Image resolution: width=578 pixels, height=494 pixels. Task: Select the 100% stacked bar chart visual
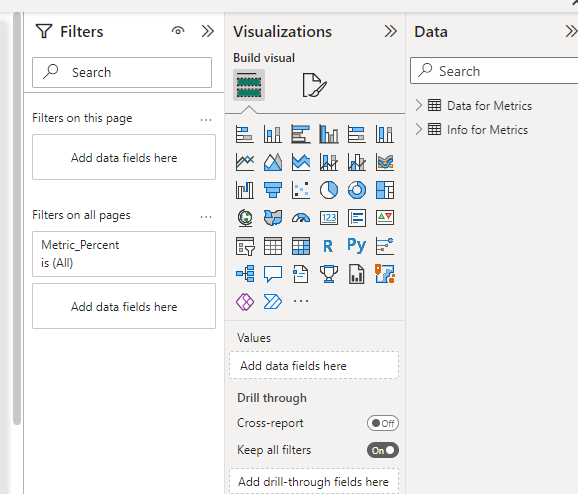coord(357,134)
